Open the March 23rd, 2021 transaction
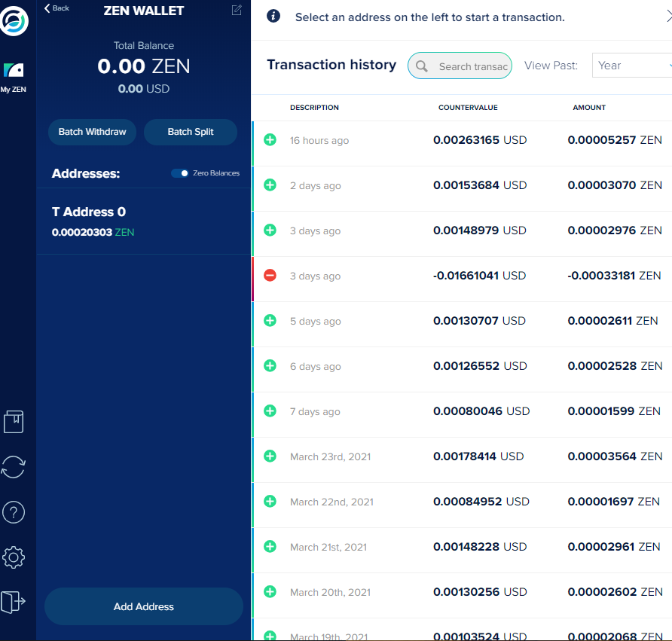Viewport: 672px width, 641px height. coord(462,459)
